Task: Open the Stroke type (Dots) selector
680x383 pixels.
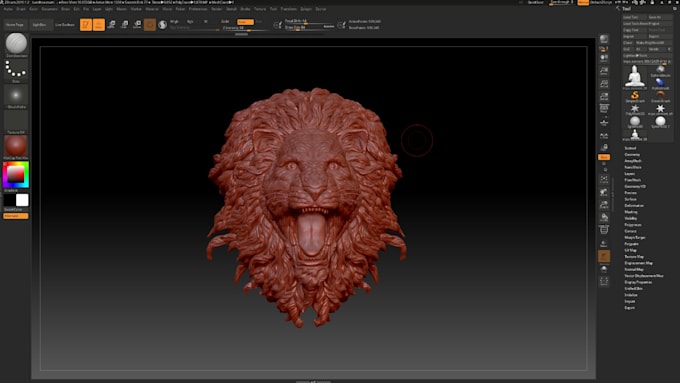Action: pyautogui.click(x=16, y=69)
